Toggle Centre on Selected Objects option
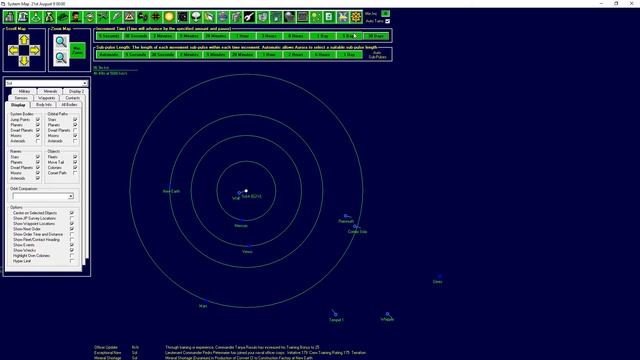Image resolution: width=640 pixels, height=360 pixels. [72, 213]
